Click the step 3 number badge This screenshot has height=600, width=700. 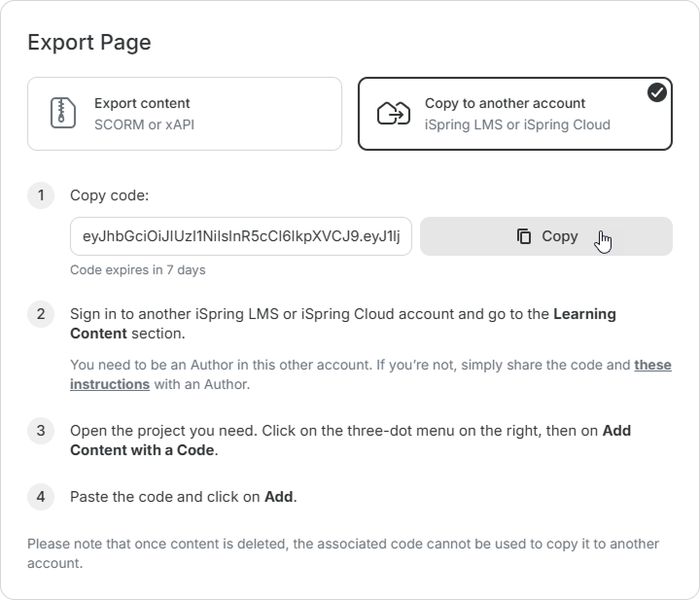click(x=41, y=430)
